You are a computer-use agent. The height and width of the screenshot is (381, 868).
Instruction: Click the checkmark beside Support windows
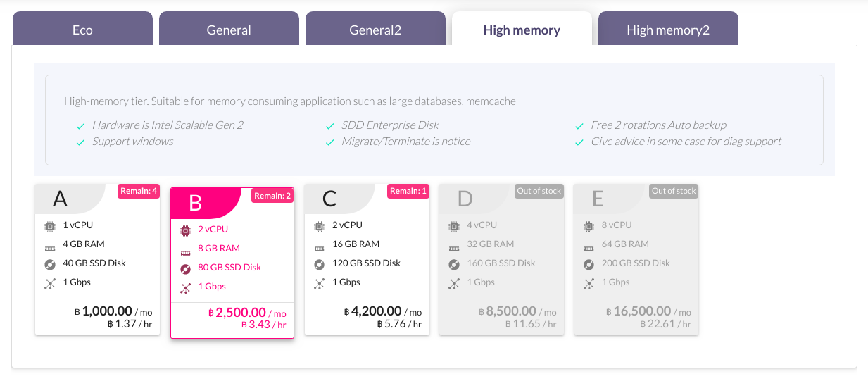coord(80,142)
